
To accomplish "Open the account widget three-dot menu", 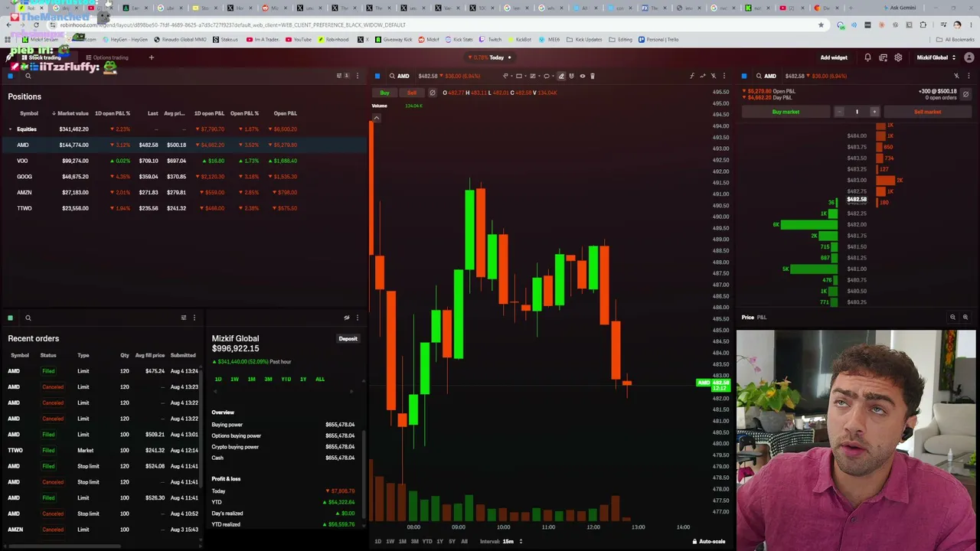I will click(x=357, y=318).
